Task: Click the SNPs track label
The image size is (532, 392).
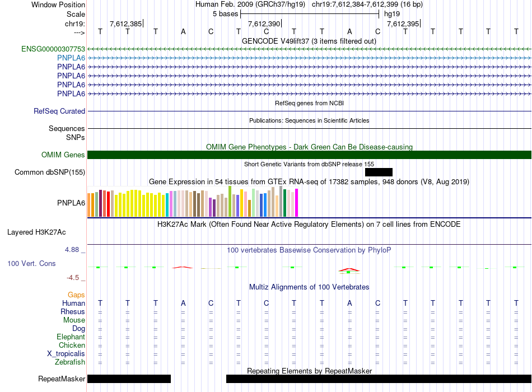Action: pyautogui.click(x=76, y=137)
